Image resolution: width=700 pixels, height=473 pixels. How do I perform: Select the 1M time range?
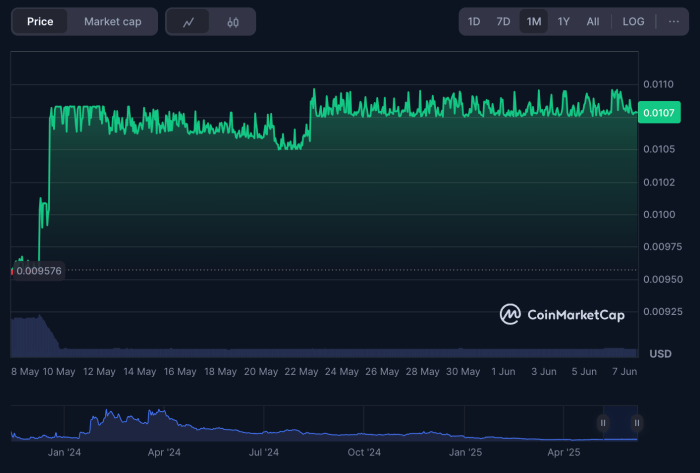[x=534, y=22]
